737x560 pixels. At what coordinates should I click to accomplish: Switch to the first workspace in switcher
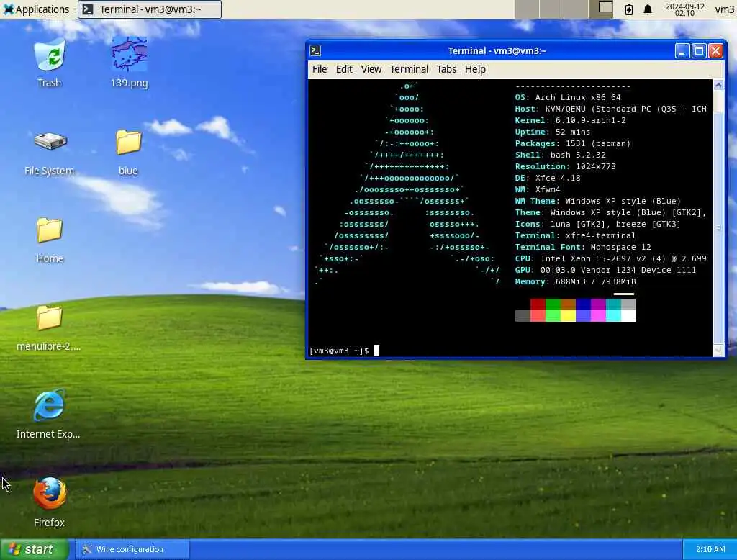pos(527,9)
